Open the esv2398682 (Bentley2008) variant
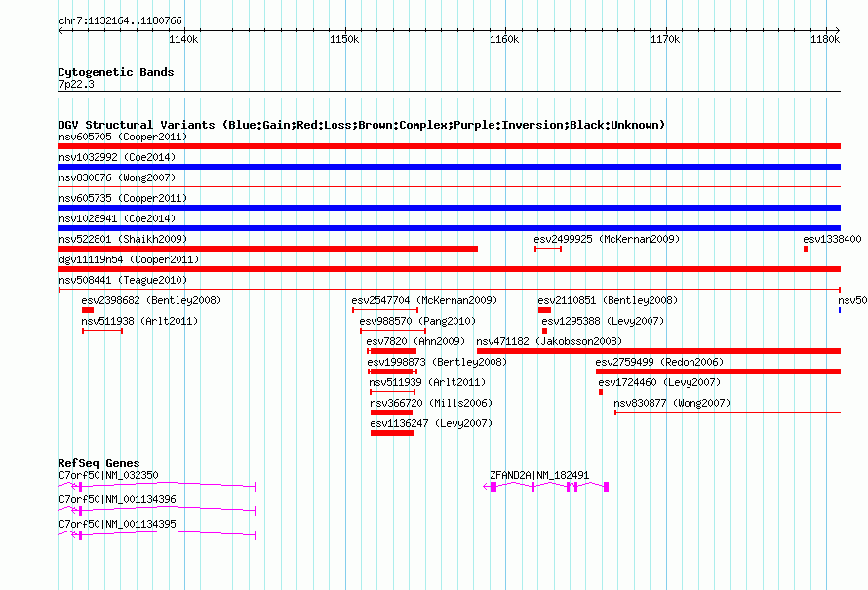This screenshot has width=868, height=590. 151,300
